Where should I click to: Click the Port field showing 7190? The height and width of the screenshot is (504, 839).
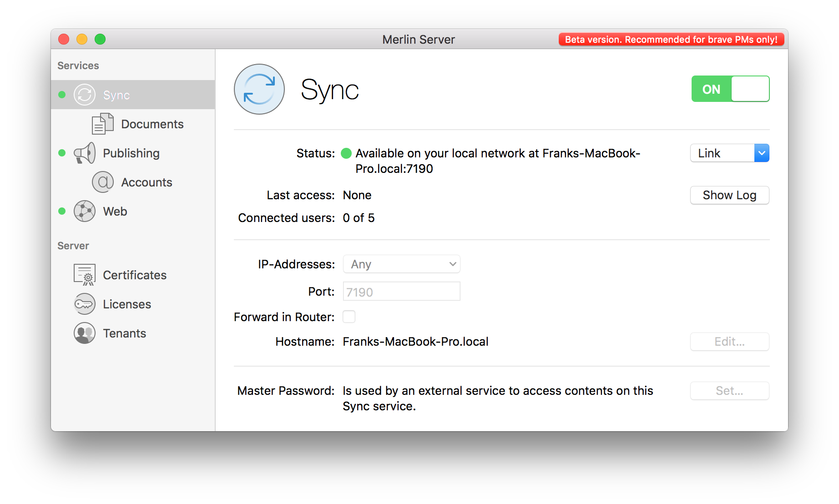point(401,292)
